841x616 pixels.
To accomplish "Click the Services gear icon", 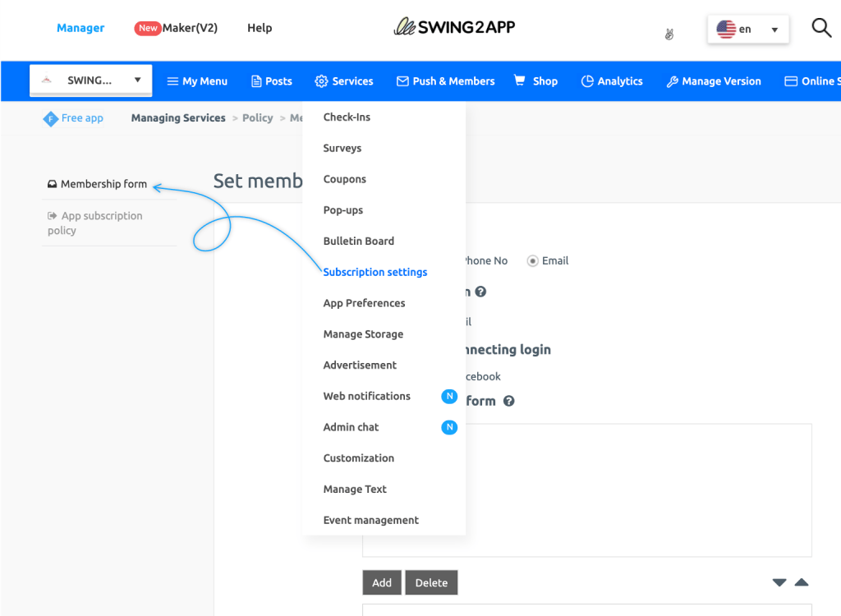I will [x=323, y=80].
